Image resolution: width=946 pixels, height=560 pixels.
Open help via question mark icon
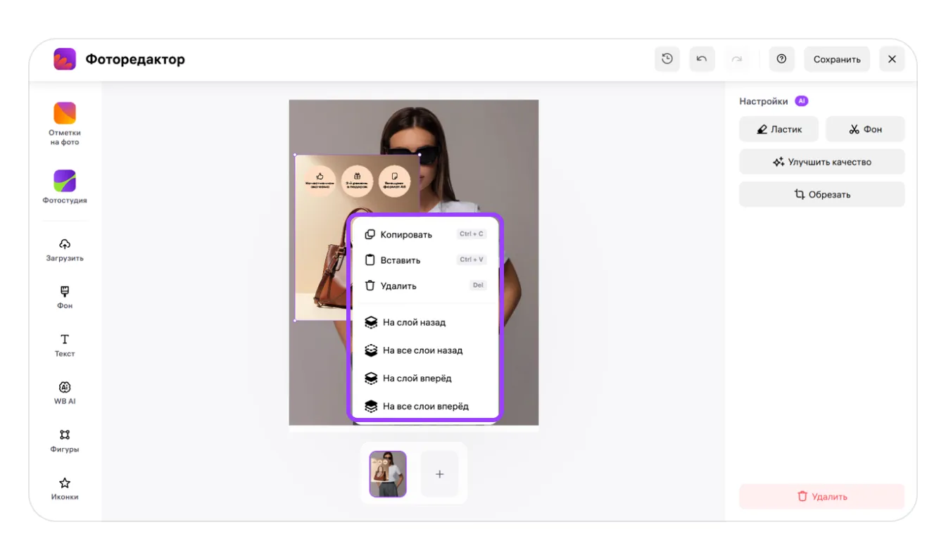[x=781, y=59]
